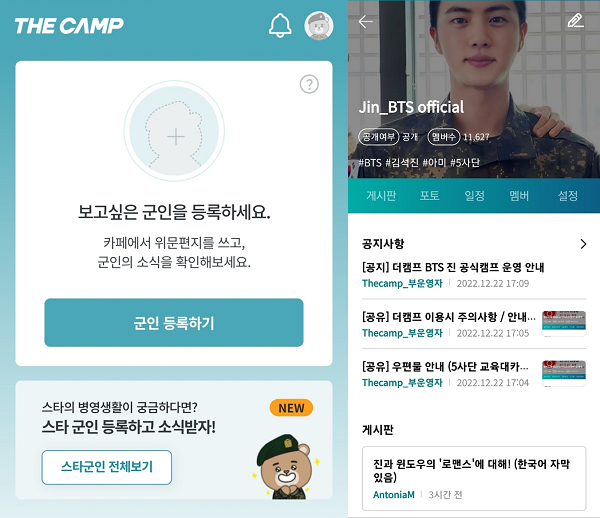The image size is (600, 518).
Task: Switch to the 게시판 tab
Action: pyautogui.click(x=381, y=195)
